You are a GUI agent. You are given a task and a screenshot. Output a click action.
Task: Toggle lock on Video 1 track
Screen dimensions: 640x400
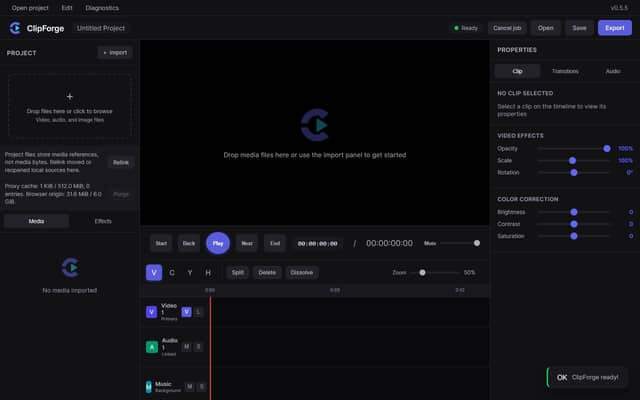(198, 312)
